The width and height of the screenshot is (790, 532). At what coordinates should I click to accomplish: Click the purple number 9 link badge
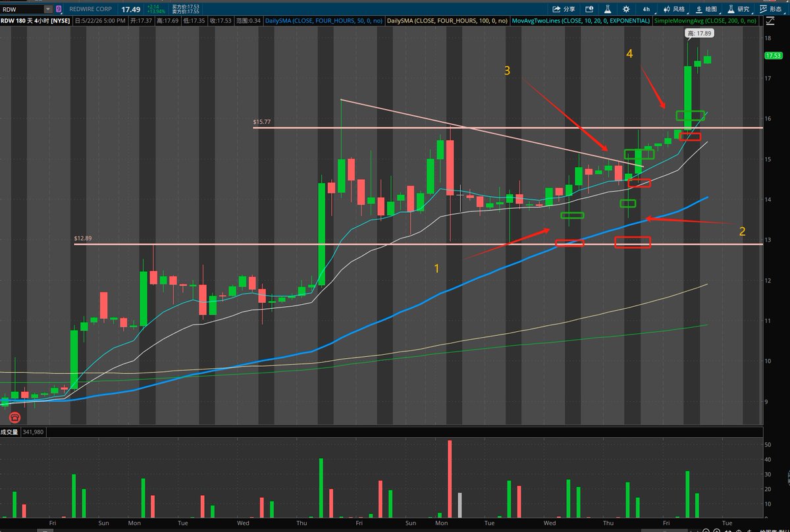[59, 9]
